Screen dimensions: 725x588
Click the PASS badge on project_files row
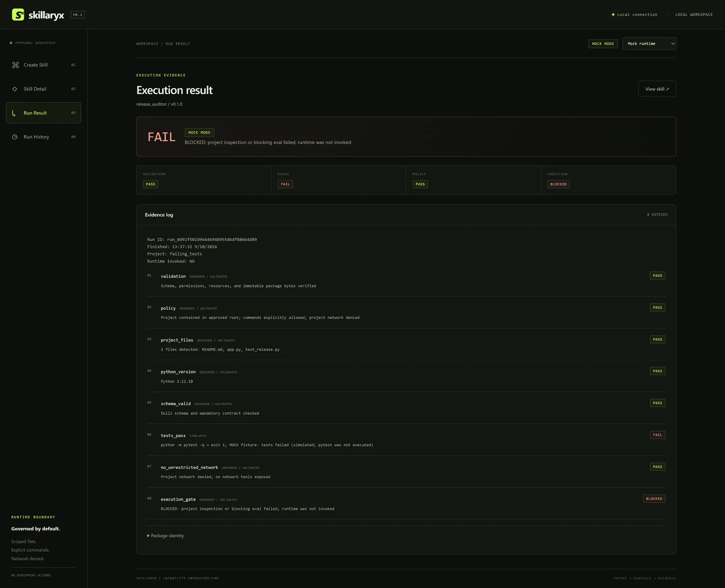[x=657, y=339]
